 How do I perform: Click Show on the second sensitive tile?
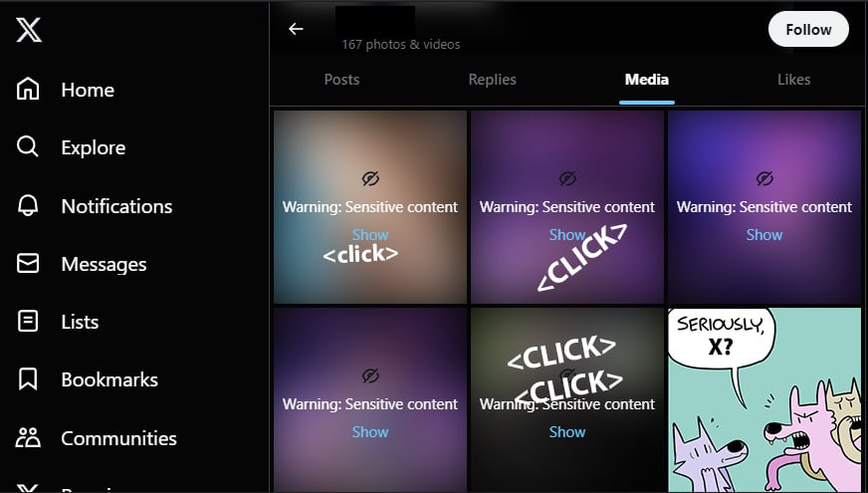(x=566, y=235)
